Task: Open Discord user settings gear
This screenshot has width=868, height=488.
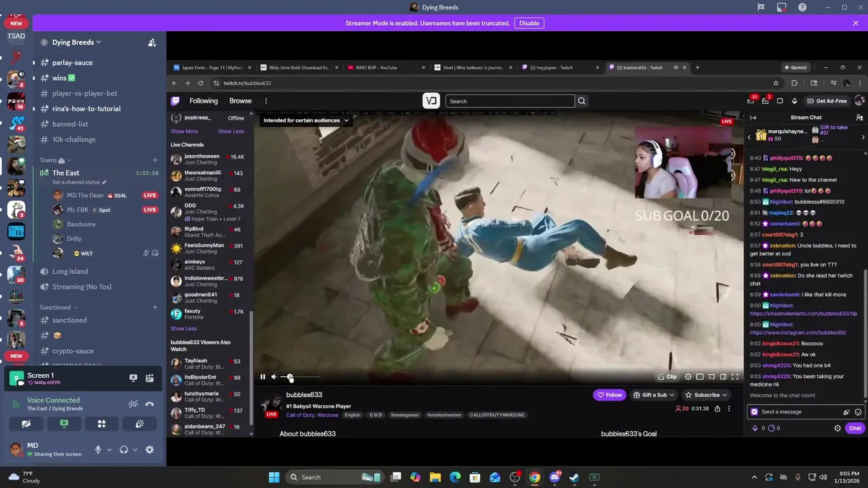Action: [x=150, y=449]
